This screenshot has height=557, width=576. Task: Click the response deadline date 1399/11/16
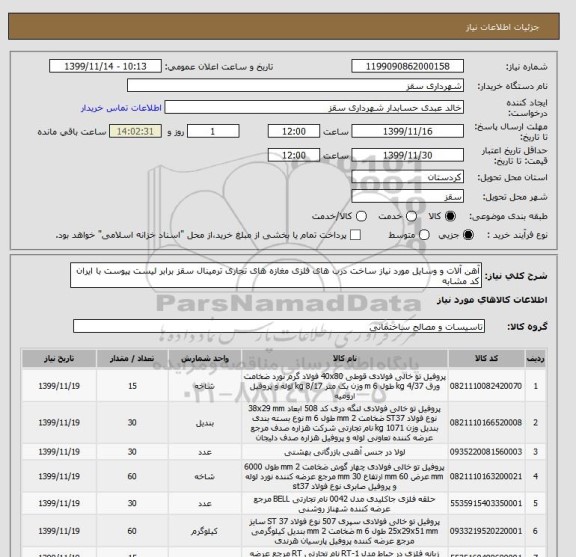click(x=407, y=131)
